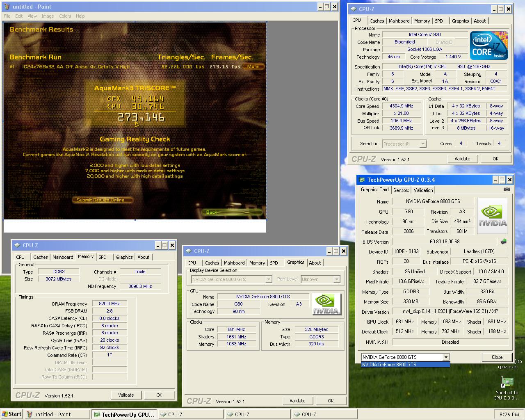This screenshot has height=420, width=525.
Task: Click the AquaMark total score 273,146
Action: click(142, 118)
